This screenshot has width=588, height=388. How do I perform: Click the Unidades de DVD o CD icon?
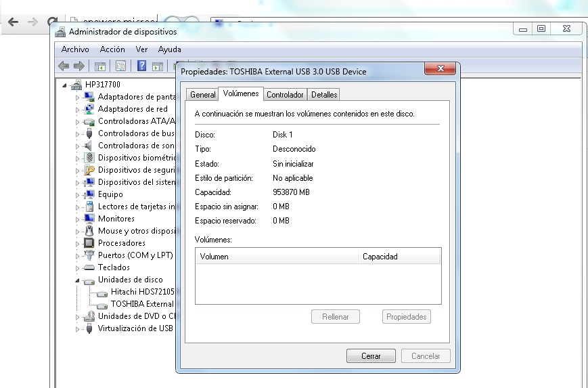(x=89, y=316)
